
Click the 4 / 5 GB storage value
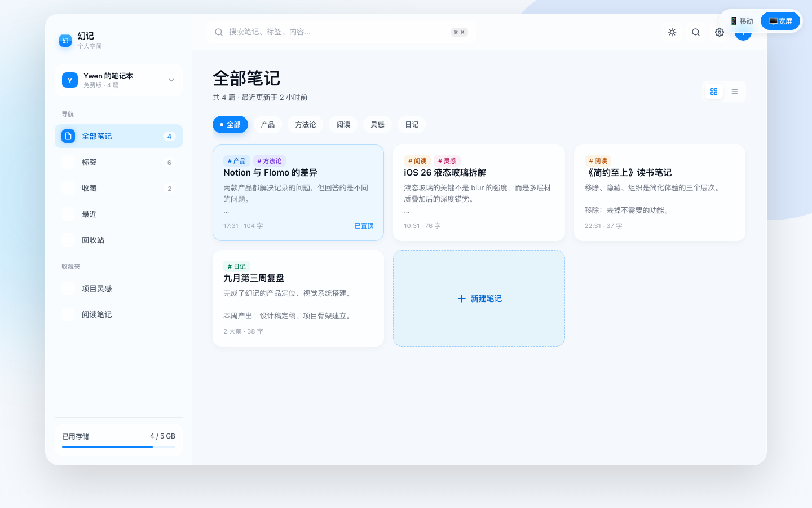[x=162, y=436]
